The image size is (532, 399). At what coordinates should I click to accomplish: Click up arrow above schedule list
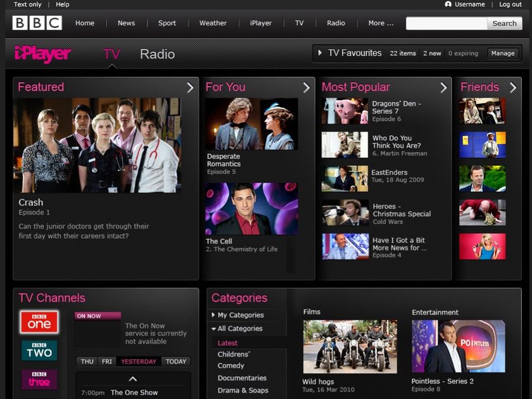132,379
